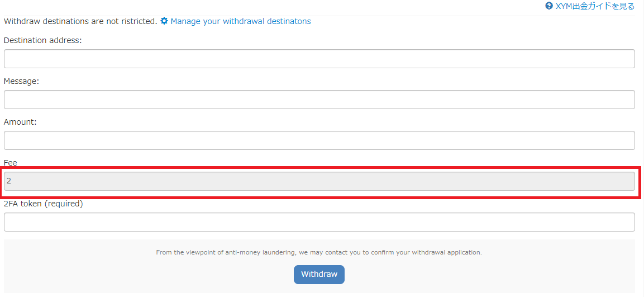
Task: Focus the Destination address input box
Action: (319, 59)
